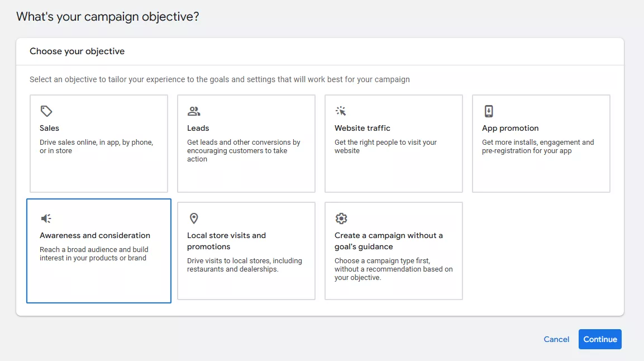The width and height of the screenshot is (644, 361).
Task: Click the App promotion phone download icon
Action: 489,111
